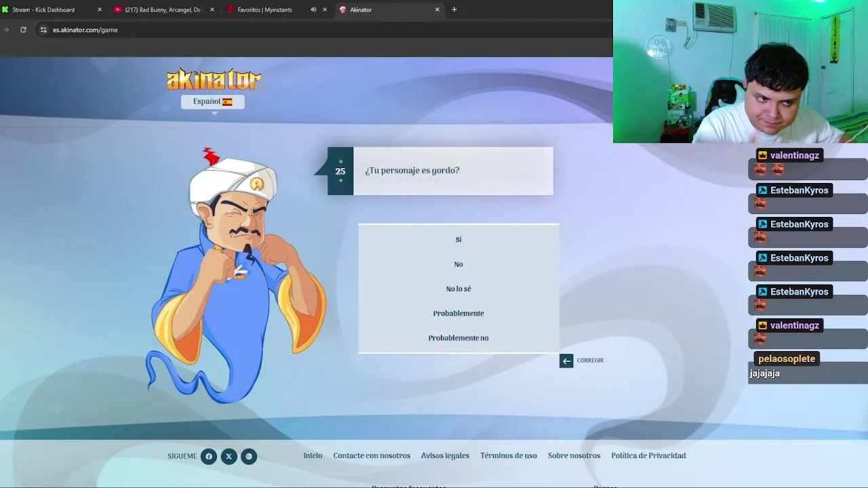The height and width of the screenshot is (488, 868).
Task: Go forward in browser history
Action: point(6,30)
